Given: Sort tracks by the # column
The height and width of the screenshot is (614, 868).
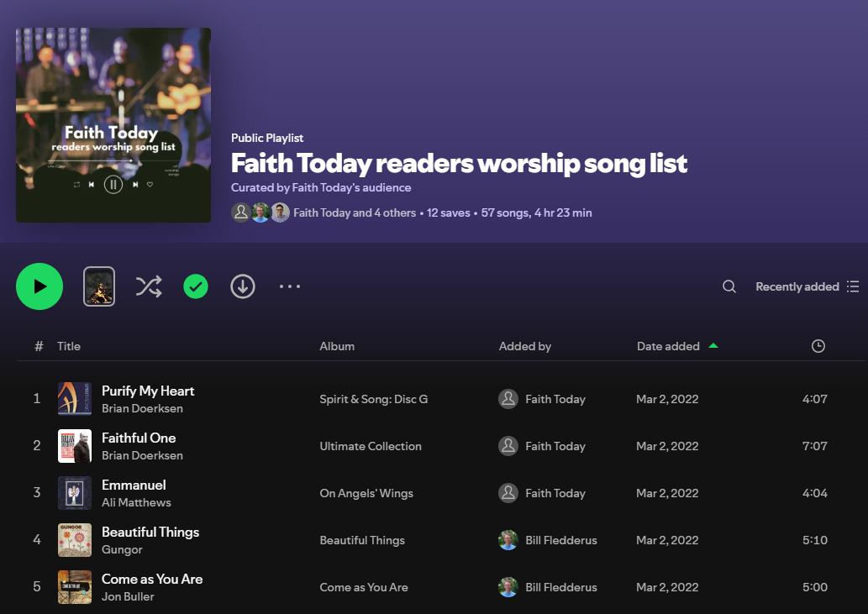Looking at the screenshot, I should coord(38,346).
